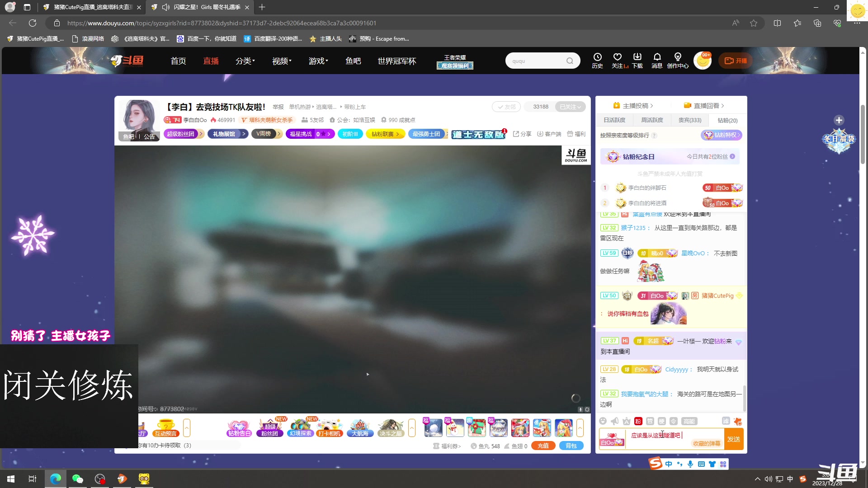Toggle the 令 chat option

[x=673, y=421]
